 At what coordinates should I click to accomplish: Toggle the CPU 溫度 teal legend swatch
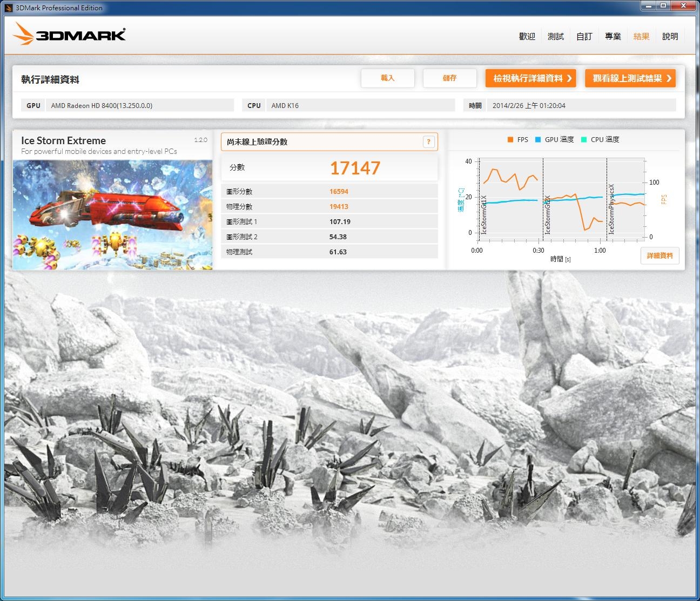(x=584, y=139)
